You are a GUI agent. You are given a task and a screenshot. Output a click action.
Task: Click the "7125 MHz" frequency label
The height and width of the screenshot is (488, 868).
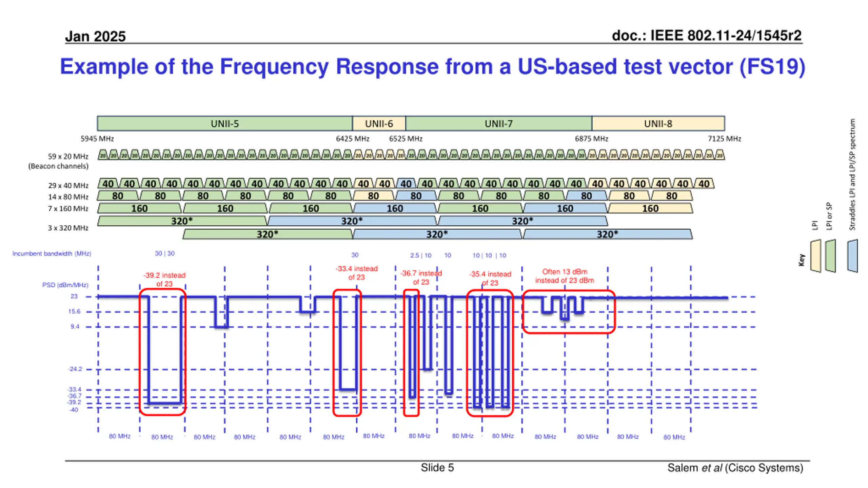click(x=725, y=139)
